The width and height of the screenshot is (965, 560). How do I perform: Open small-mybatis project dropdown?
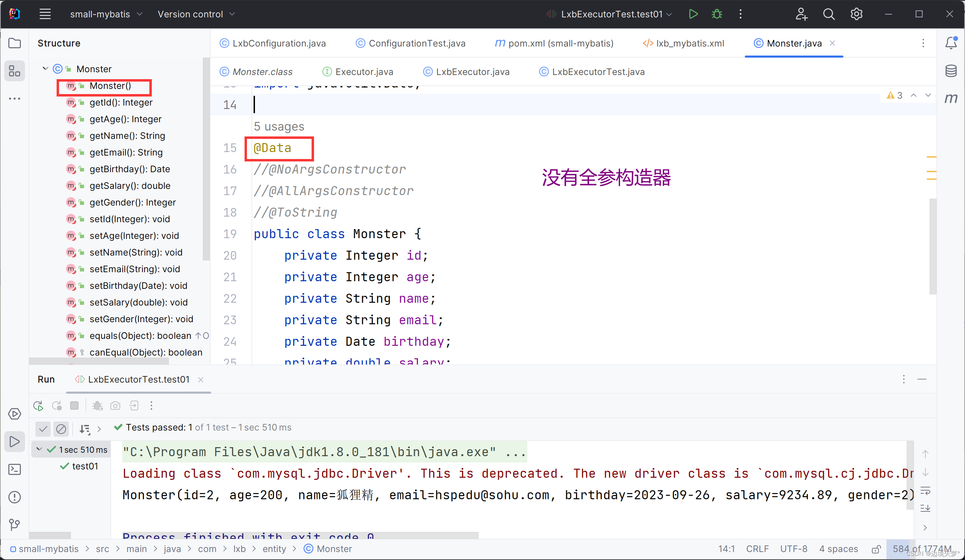point(106,14)
